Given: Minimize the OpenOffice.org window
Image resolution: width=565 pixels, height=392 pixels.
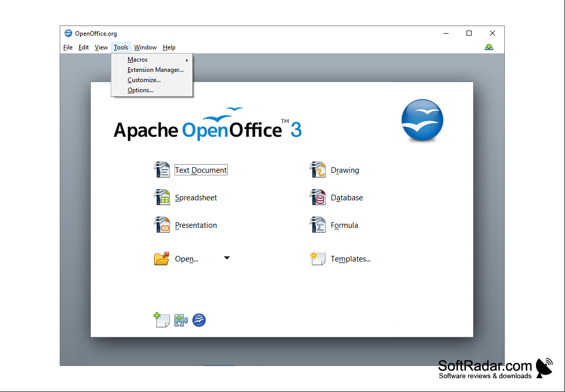Looking at the screenshot, I should [446, 33].
